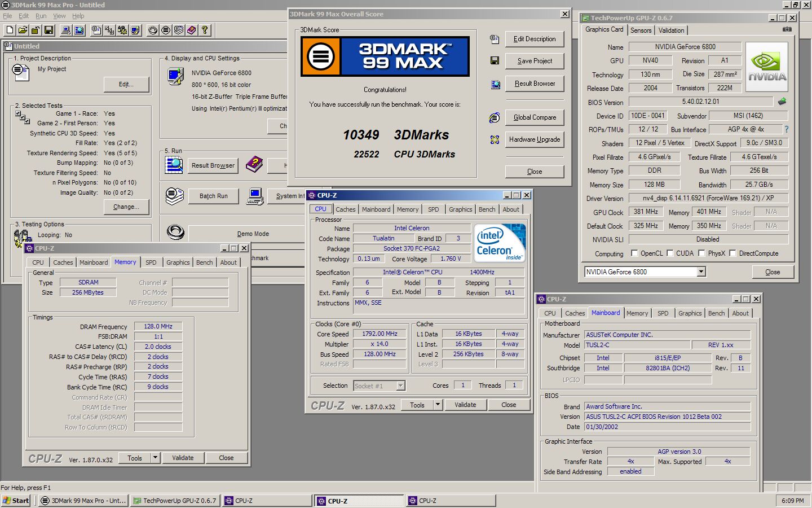Click the Demo ring toolbar icon
812x508 pixels.
153,30
